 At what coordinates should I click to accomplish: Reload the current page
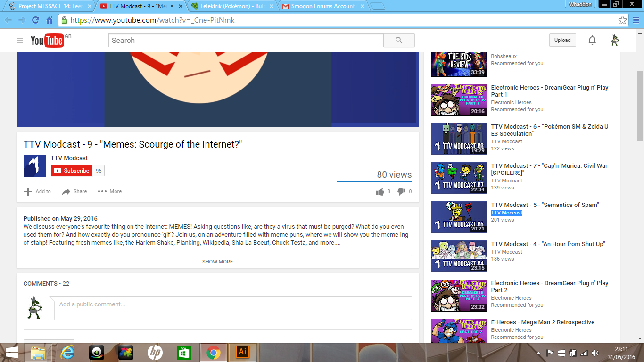(35, 20)
